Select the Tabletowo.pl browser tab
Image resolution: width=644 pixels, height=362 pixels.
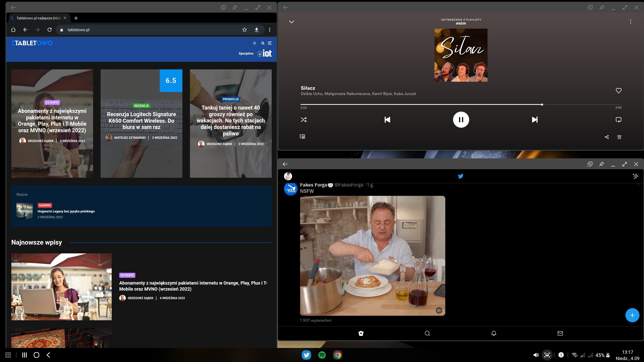click(x=39, y=18)
